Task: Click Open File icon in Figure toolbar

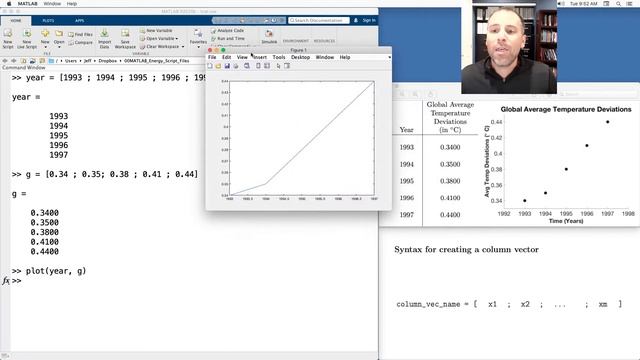Action: point(218,66)
